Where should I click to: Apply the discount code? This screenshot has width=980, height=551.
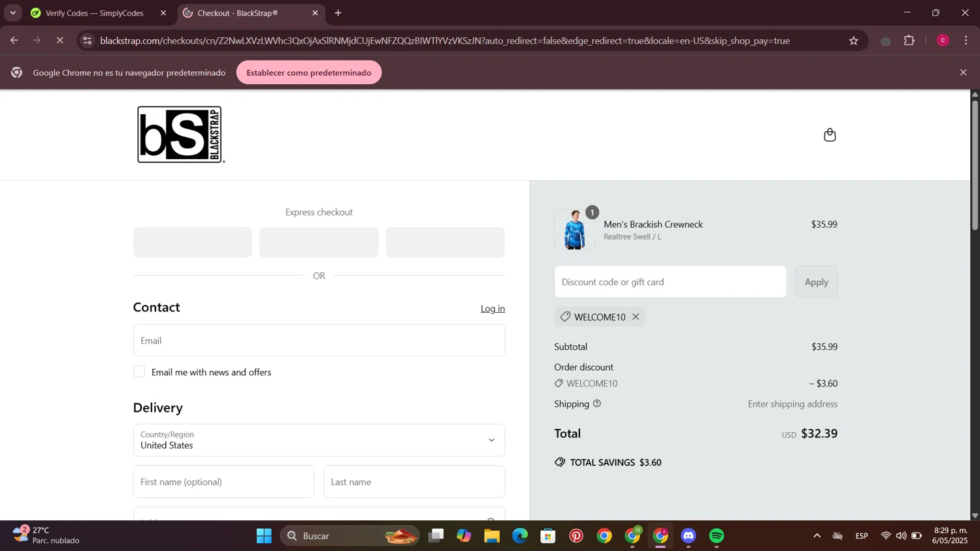click(x=816, y=282)
